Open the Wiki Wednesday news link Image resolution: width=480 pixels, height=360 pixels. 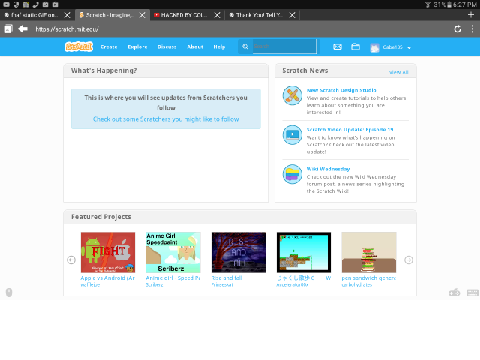[x=328, y=169]
